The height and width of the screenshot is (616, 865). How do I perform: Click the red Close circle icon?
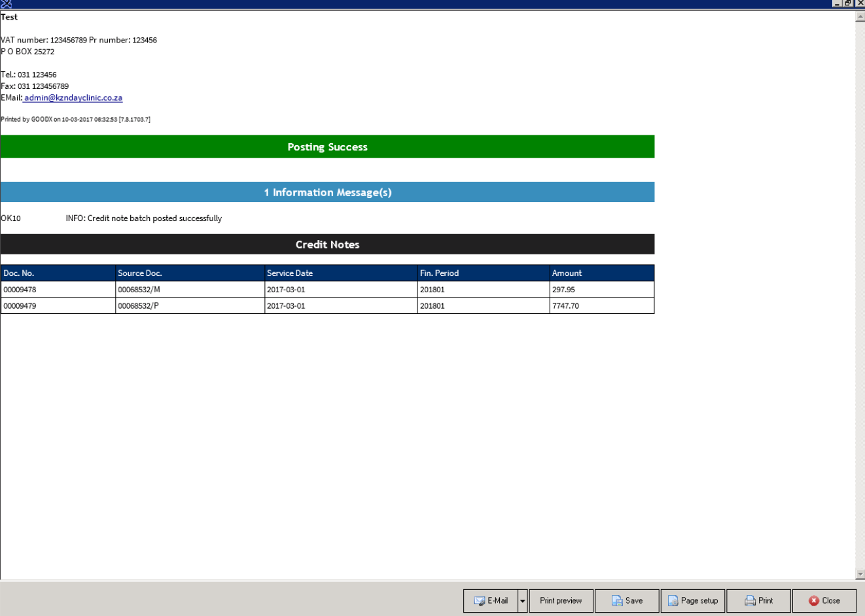[x=813, y=600]
